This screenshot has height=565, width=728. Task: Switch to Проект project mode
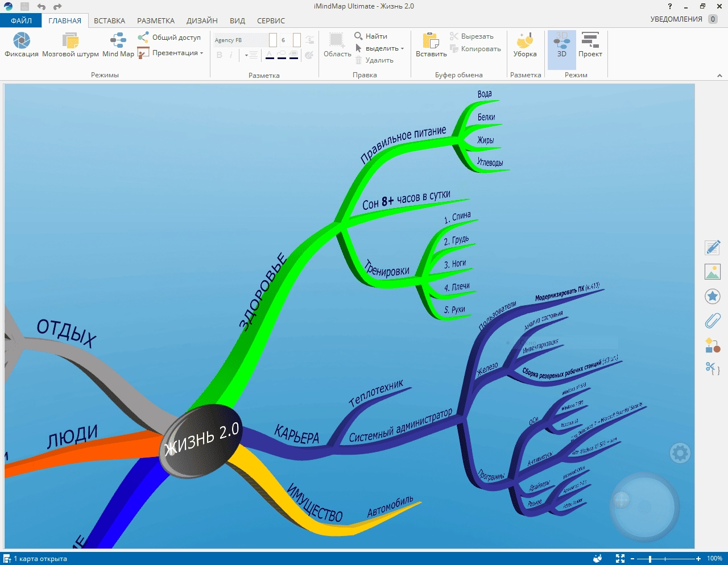(x=590, y=45)
